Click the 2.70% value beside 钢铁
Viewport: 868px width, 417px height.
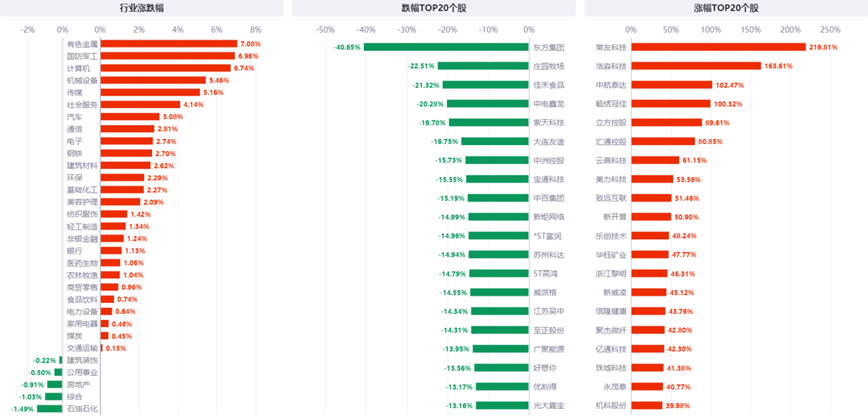pyautogui.click(x=165, y=154)
